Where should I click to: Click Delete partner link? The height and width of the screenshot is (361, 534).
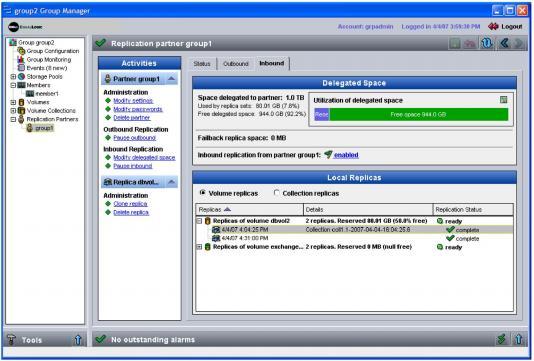pos(132,118)
